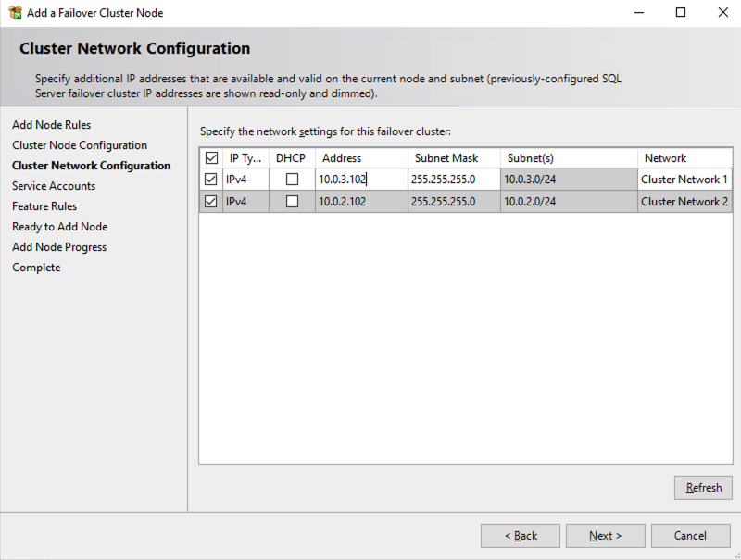Go back with the Back button

point(520,536)
